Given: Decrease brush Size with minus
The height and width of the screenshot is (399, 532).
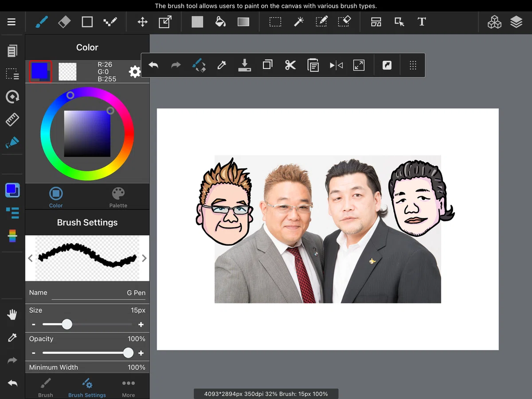Looking at the screenshot, I should pos(33,325).
